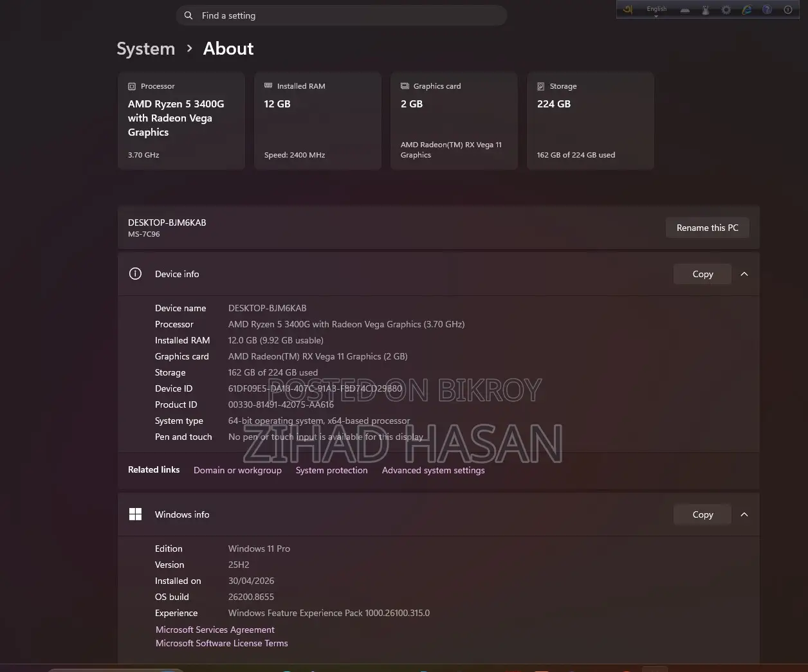Viewport: 808px width, 672px height.
Task: Open the gear settings icon in the toolbar
Action: click(726, 10)
